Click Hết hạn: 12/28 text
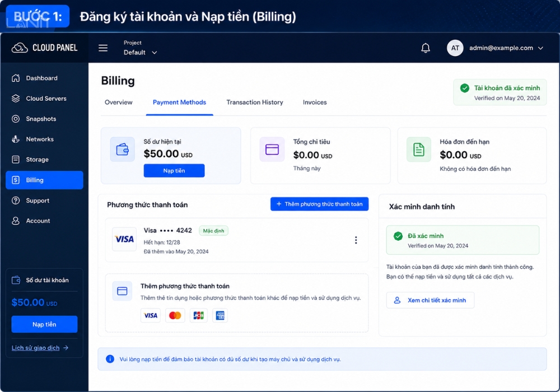The image size is (560, 392). tap(162, 242)
